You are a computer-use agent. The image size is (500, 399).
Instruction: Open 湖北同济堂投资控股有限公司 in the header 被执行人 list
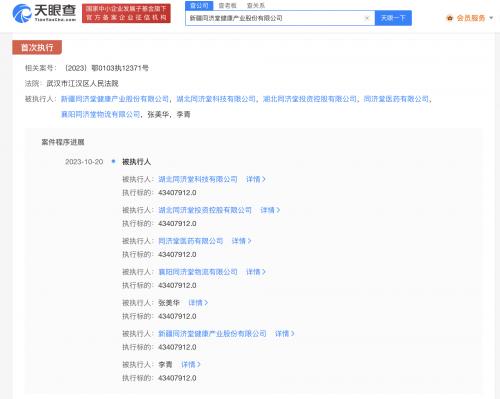(309, 99)
